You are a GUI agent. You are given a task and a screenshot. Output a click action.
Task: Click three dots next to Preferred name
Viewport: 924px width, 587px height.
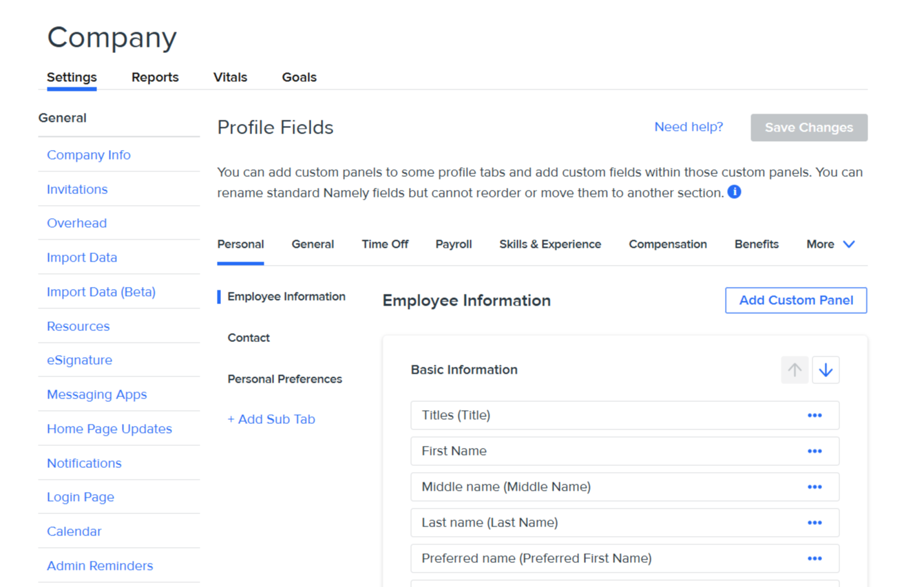click(815, 559)
